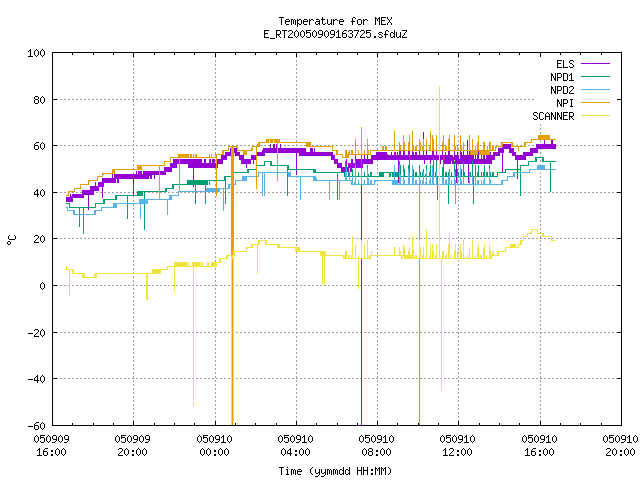The height and width of the screenshot is (480, 640).
Task: Click the blue NPD2 legend line sample
Action: [x=595, y=89]
